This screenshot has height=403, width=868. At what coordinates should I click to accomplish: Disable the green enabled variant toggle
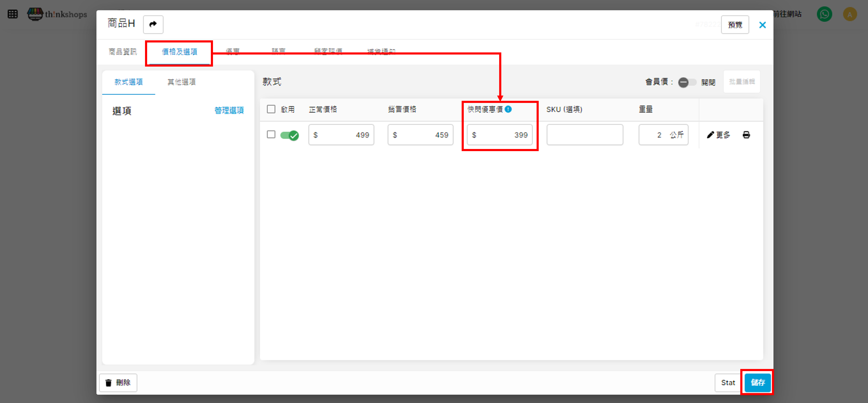click(289, 135)
